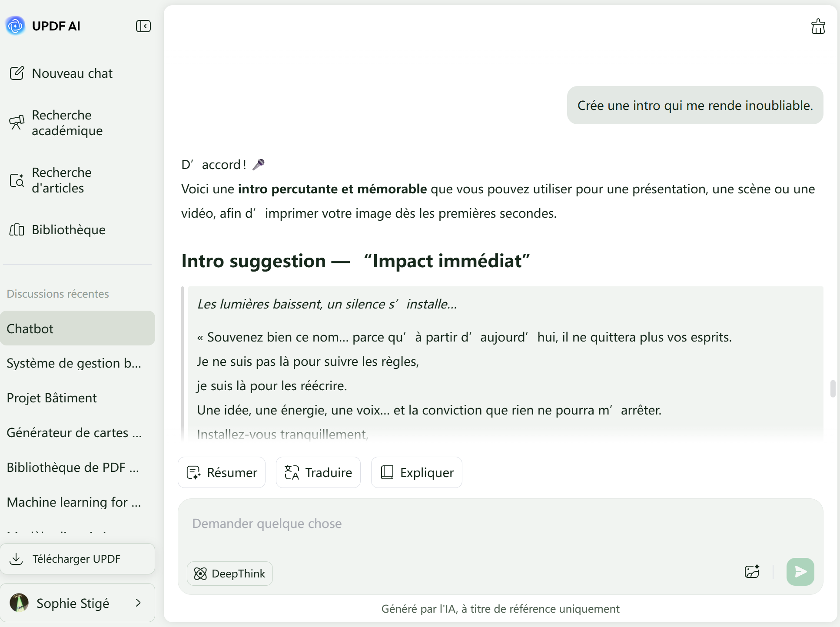Click the image upload icon
This screenshot has width=840, height=627.
click(752, 571)
